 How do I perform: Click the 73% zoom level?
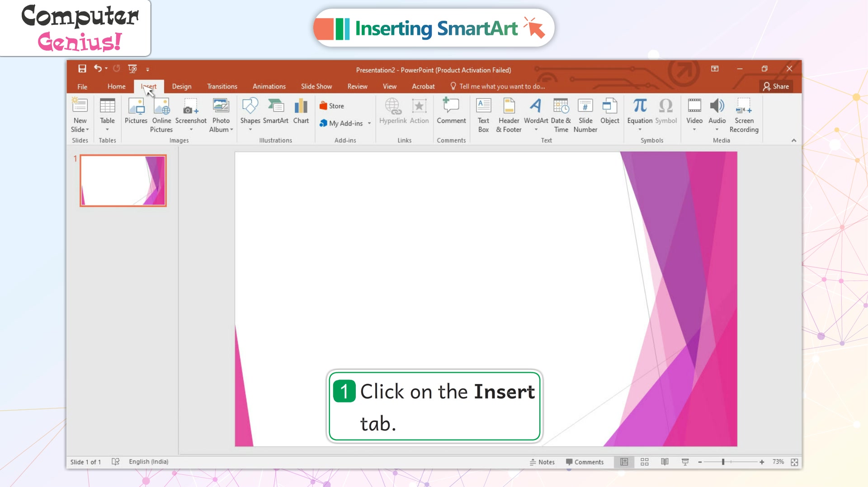click(778, 462)
